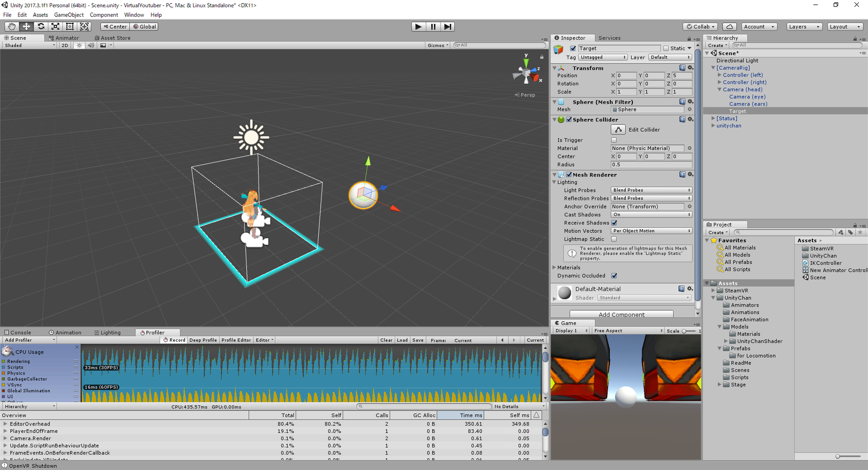Uncheck Dynamic Occluded
This screenshot has height=470, width=868.
tap(614, 276)
